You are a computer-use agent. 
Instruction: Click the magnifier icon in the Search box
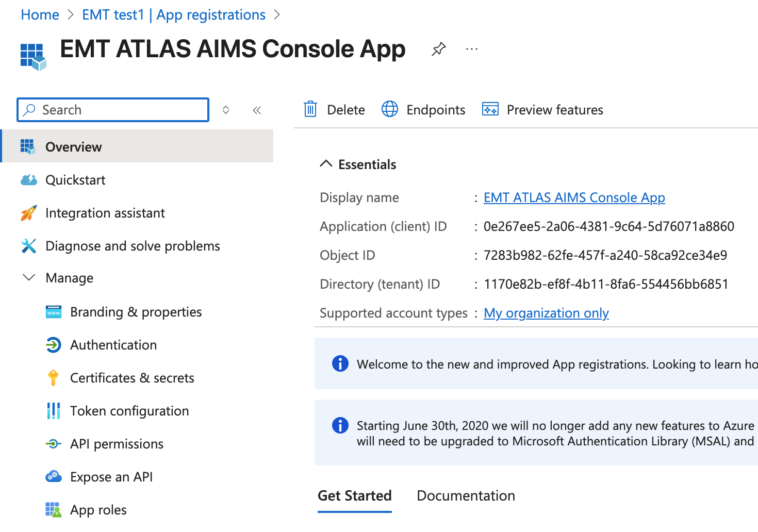(30, 110)
